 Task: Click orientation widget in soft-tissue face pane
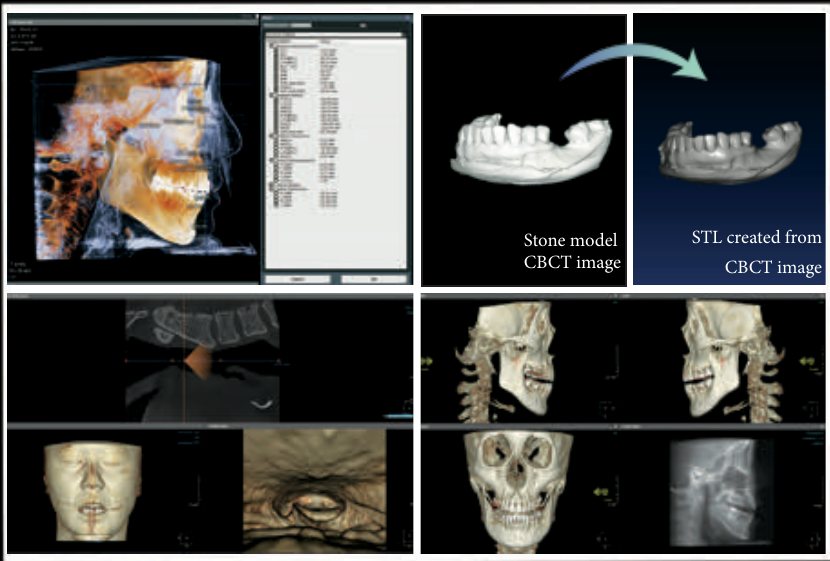(185, 539)
